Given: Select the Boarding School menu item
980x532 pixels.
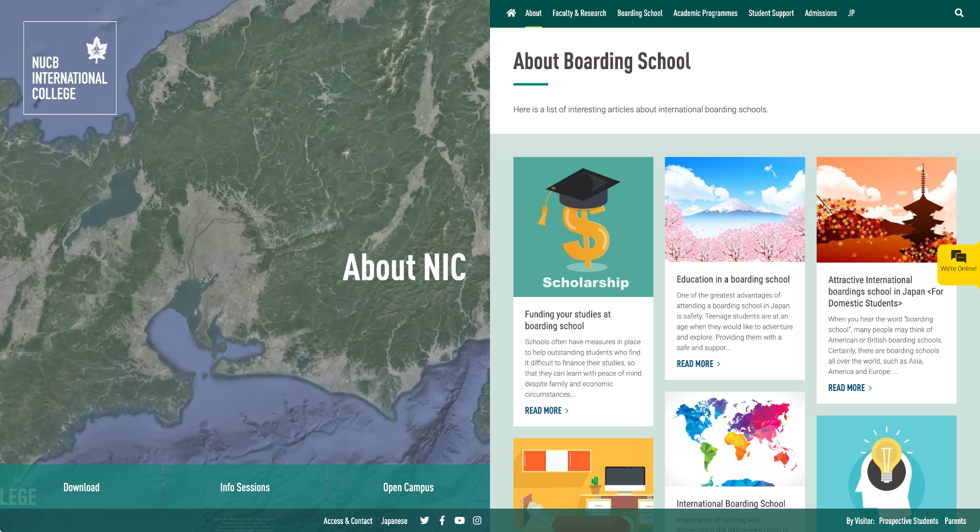Looking at the screenshot, I should [639, 13].
